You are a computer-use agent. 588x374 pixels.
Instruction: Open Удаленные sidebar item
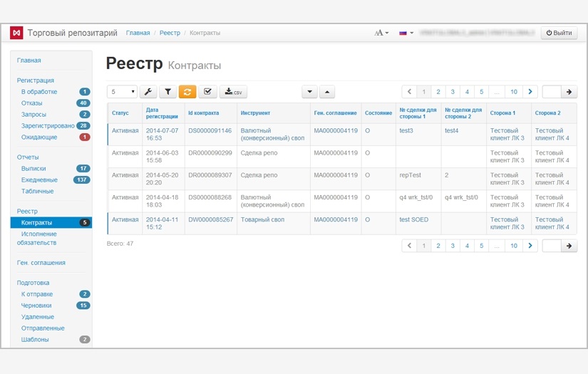pyautogui.click(x=38, y=317)
